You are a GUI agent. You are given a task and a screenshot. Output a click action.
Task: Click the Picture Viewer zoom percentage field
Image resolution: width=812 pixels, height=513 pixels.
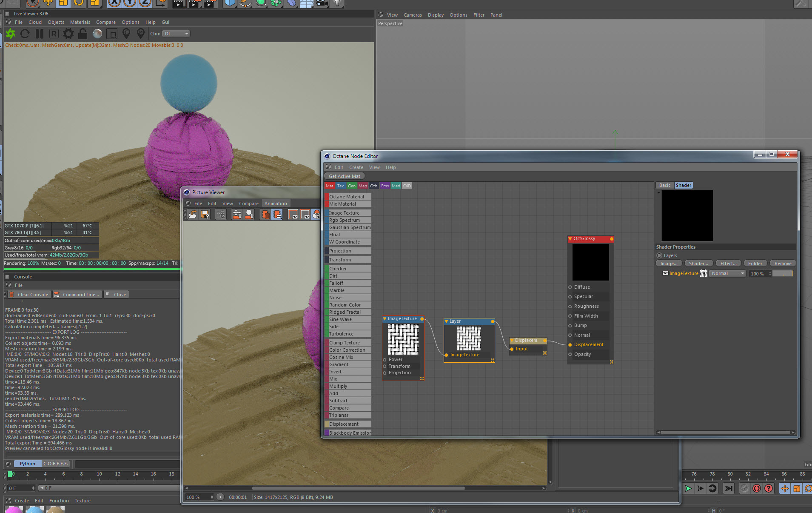pyautogui.click(x=199, y=497)
